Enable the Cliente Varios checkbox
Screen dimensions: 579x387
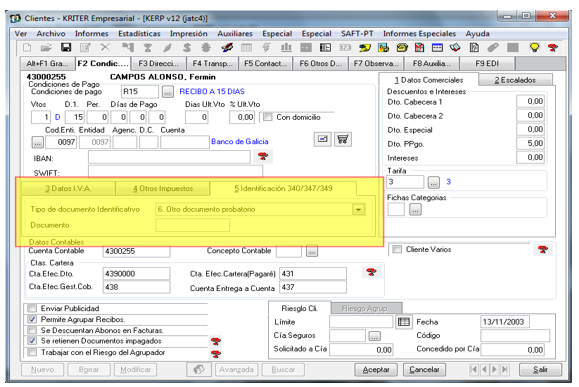click(397, 249)
